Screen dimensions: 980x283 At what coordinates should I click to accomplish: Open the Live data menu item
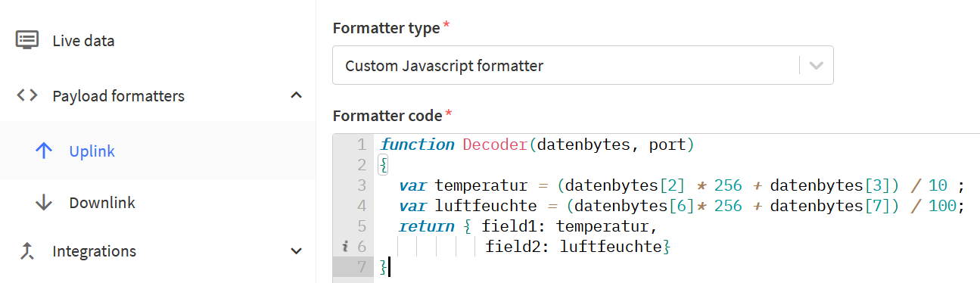(x=158, y=40)
